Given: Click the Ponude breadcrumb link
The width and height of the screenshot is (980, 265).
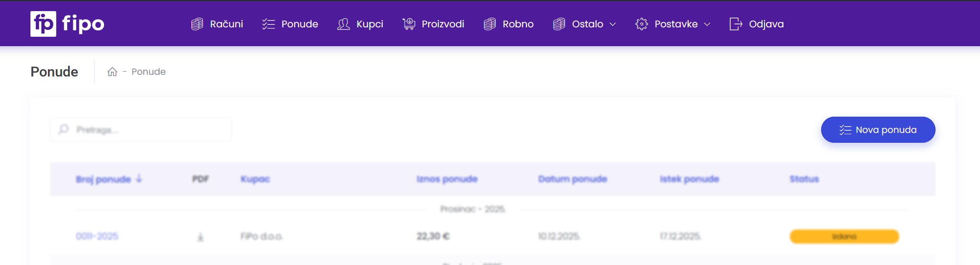Looking at the screenshot, I should pyautogui.click(x=149, y=72).
